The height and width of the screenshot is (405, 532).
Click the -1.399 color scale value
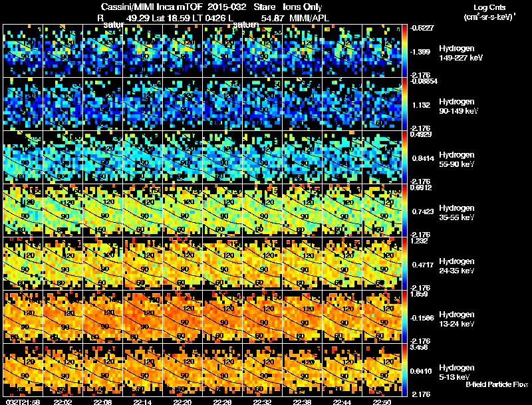click(421, 52)
